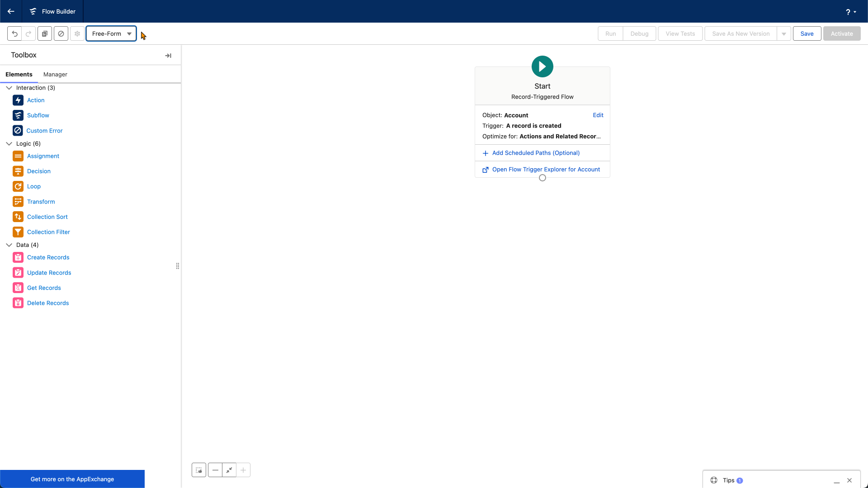Click the Start element connector circle
868x488 pixels.
click(542, 178)
